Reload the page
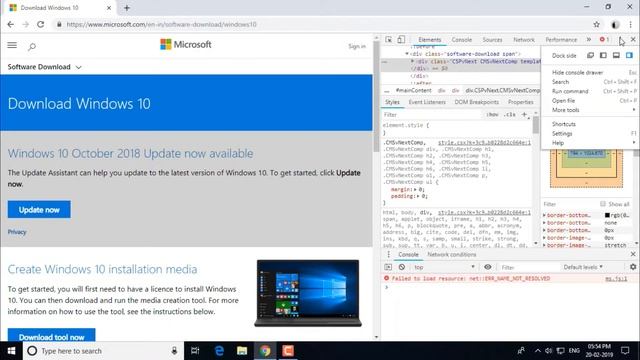Screen dimensions: 640x360 tap(40, 24)
